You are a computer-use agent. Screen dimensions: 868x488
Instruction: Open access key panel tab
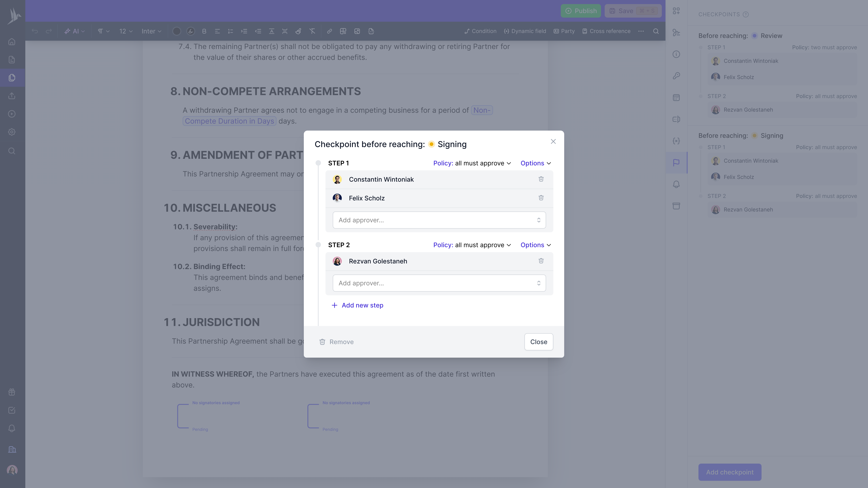click(x=676, y=76)
